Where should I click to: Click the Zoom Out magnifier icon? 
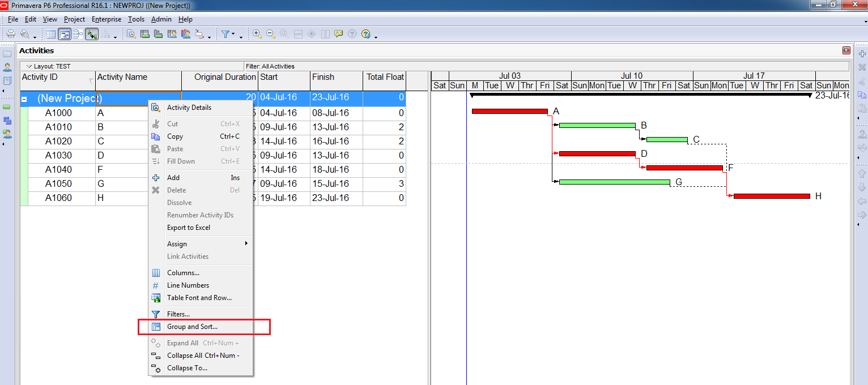pos(270,34)
